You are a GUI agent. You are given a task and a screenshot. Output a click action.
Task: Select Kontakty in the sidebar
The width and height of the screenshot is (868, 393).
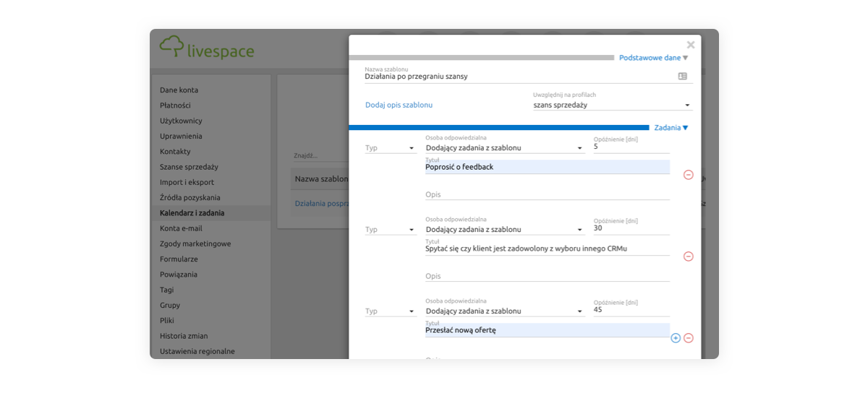point(175,152)
